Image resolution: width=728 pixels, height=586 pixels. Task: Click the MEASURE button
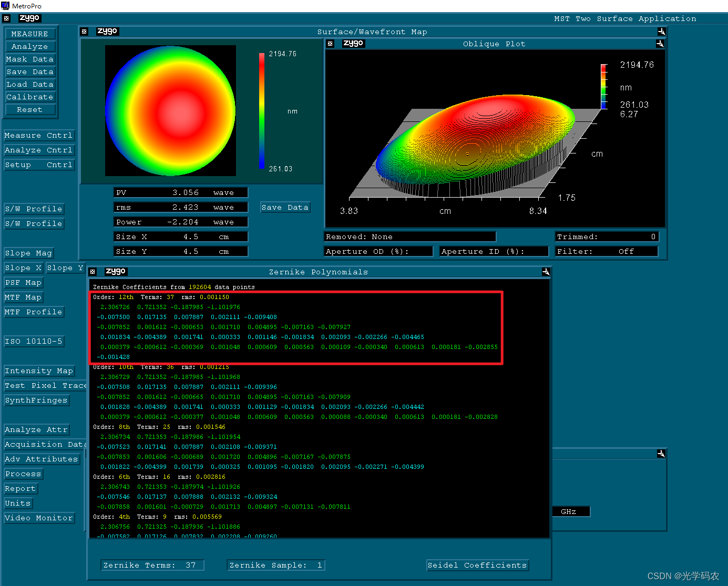[x=30, y=34]
